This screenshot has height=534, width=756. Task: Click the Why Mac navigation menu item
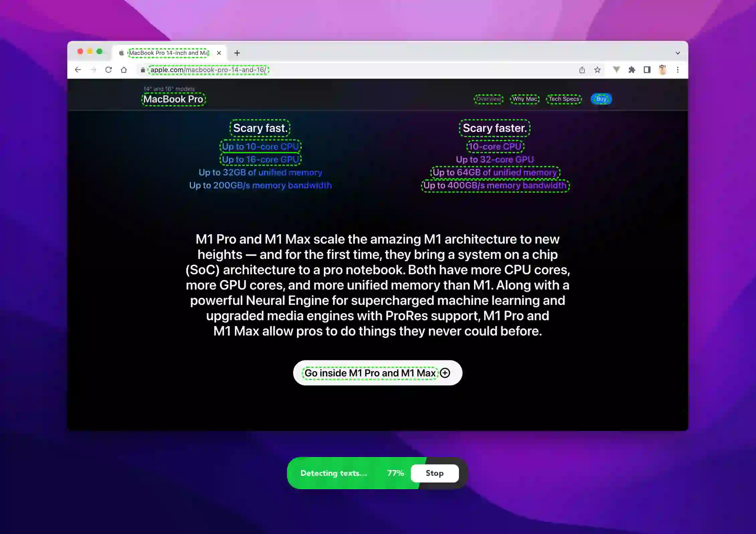(525, 99)
